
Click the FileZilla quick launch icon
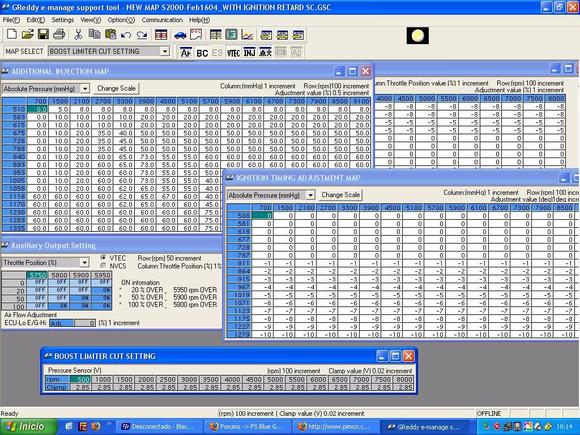click(83, 426)
